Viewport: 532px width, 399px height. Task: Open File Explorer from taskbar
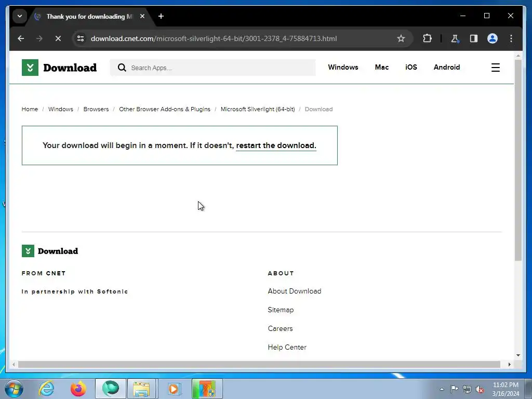(x=141, y=389)
